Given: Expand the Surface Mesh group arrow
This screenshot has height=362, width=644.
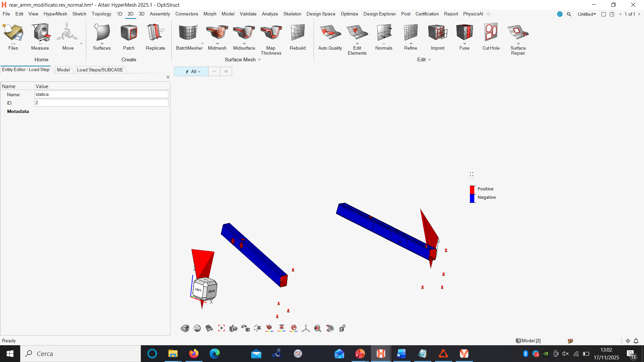Looking at the screenshot, I should (260, 60).
